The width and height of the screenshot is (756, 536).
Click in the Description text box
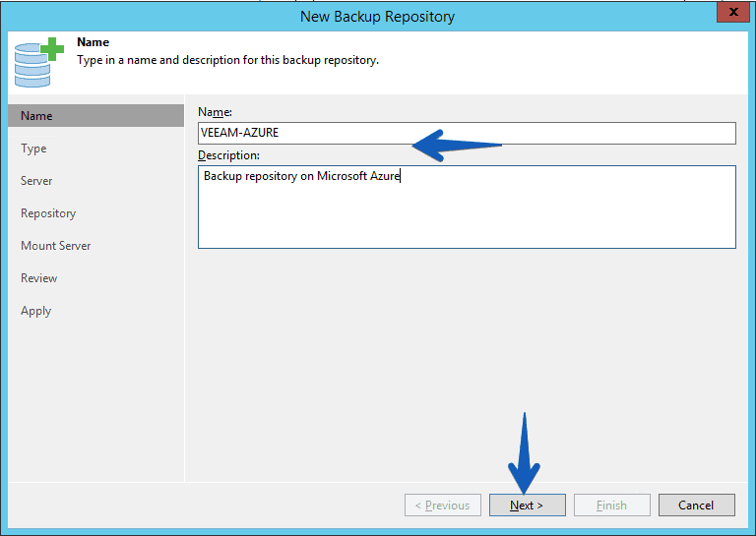coord(467,208)
